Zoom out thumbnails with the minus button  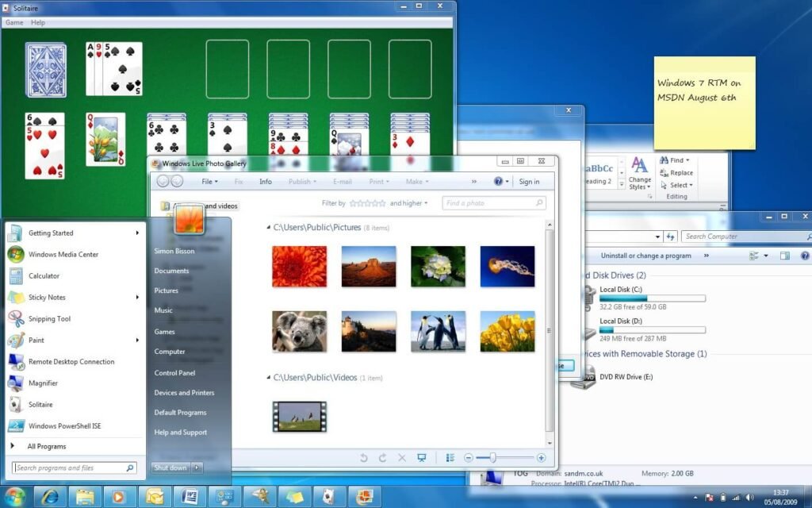[x=468, y=458]
